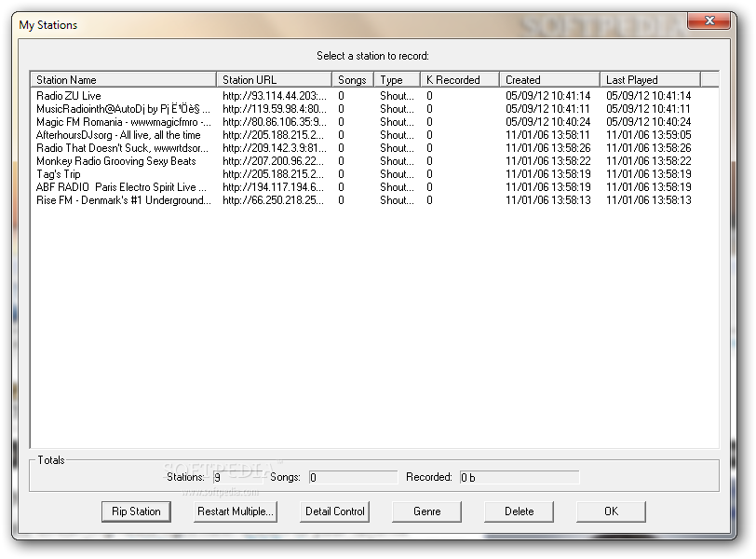
Task: Delete the selected station
Action: (x=519, y=511)
